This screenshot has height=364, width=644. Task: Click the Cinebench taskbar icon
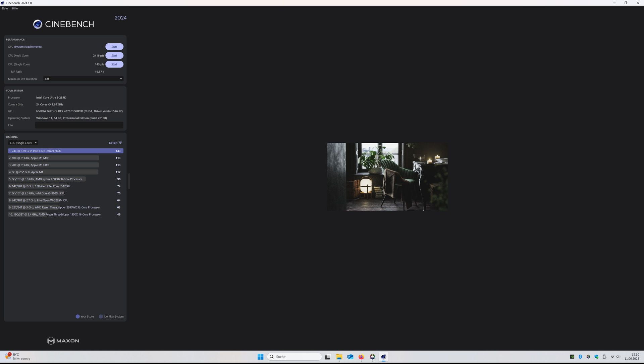pyautogui.click(x=383, y=357)
